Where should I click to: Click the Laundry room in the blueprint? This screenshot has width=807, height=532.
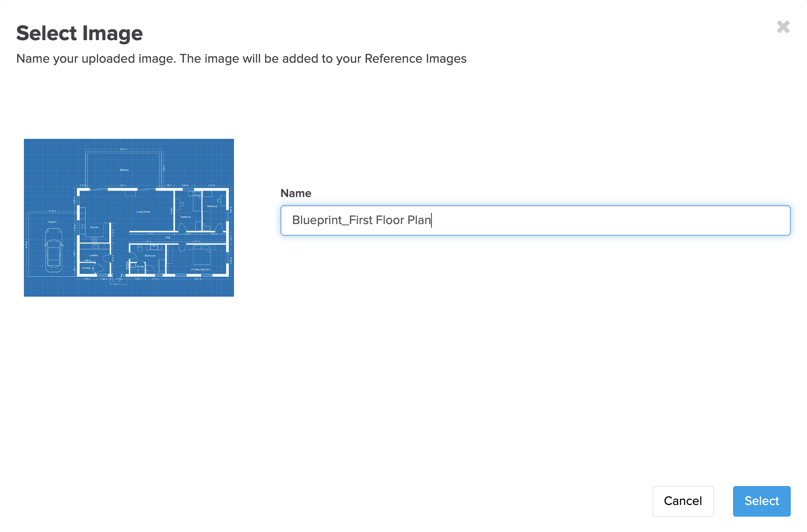click(x=93, y=255)
